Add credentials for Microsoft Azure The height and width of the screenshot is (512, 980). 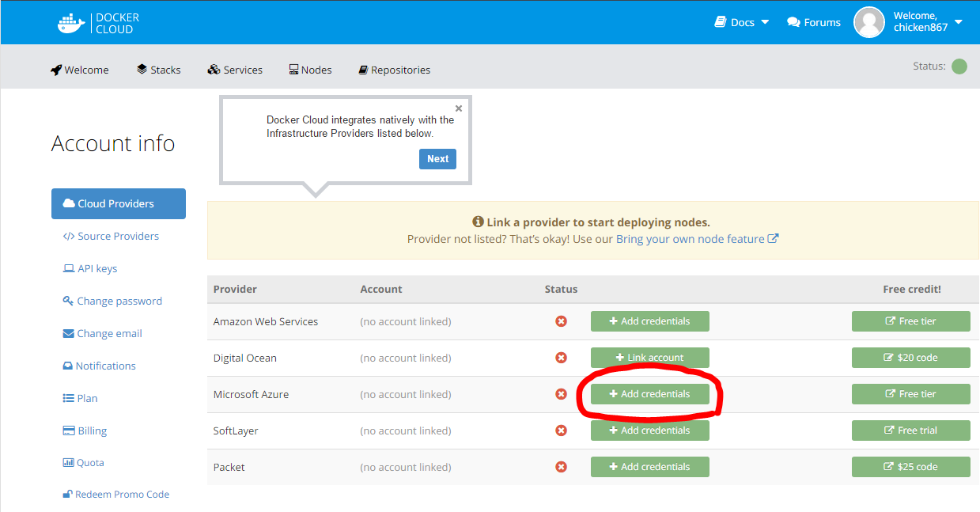click(x=649, y=394)
